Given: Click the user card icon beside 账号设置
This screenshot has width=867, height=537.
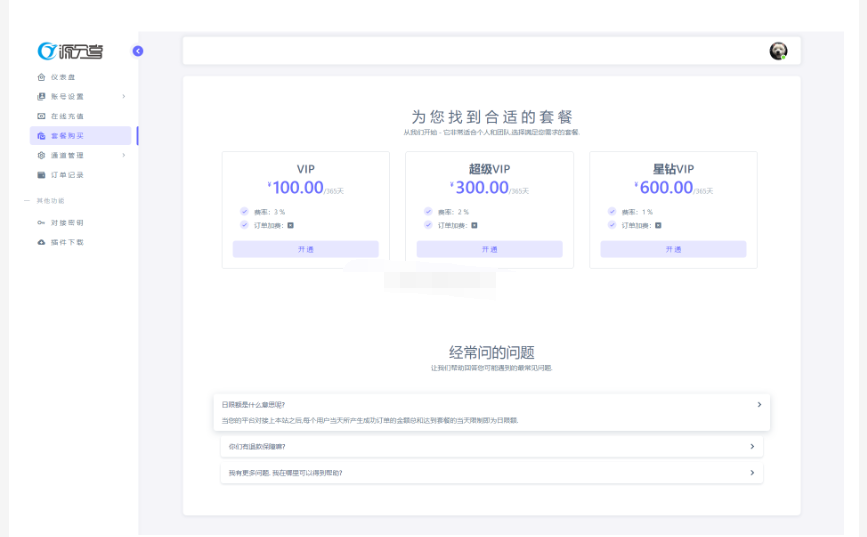Looking at the screenshot, I should (41, 96).
